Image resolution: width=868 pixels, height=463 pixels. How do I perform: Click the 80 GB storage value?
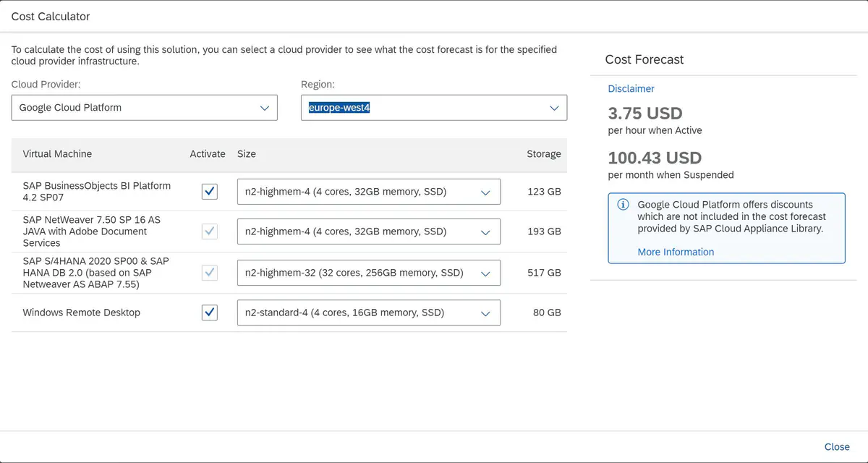(547, 313)
